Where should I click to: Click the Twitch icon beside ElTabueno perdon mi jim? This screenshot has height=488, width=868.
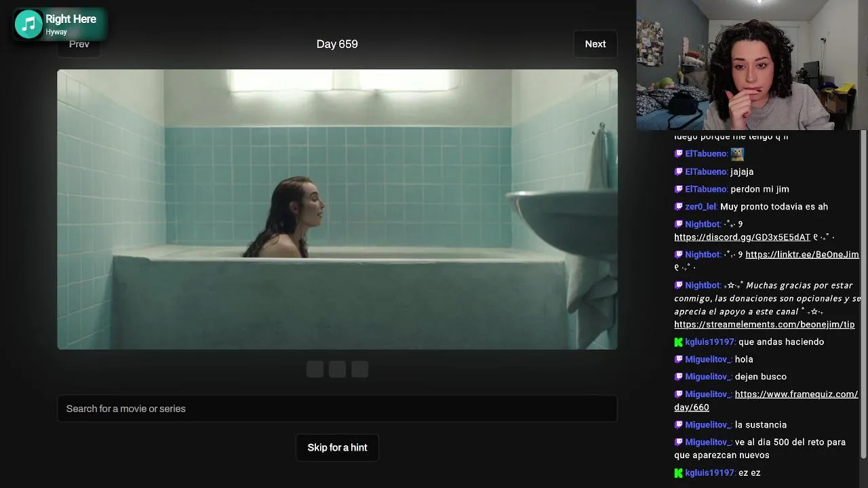[x=678, y=189]
